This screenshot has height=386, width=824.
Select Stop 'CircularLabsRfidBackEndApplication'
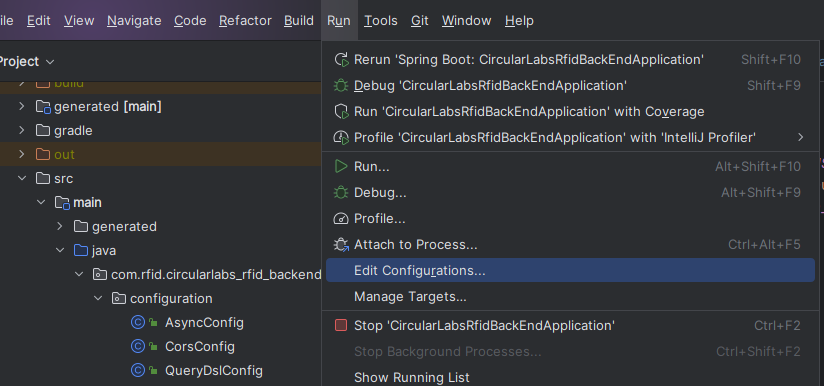[570, 326]
